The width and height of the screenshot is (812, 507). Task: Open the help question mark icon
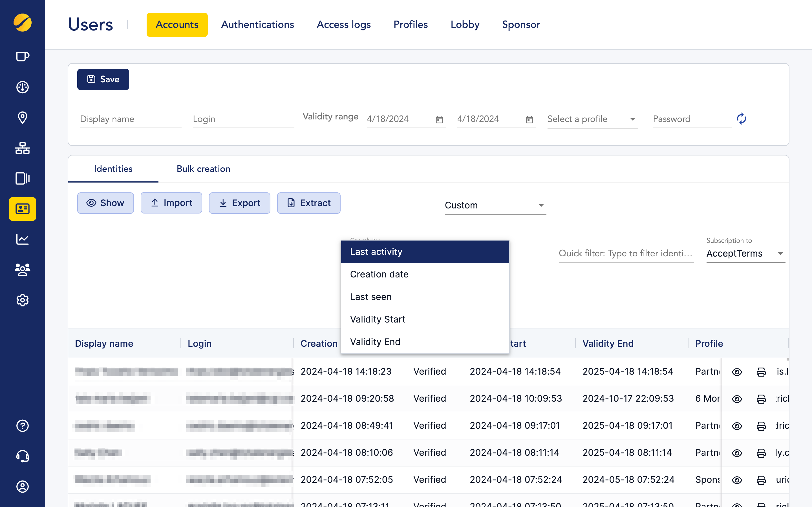pos(22,426)
